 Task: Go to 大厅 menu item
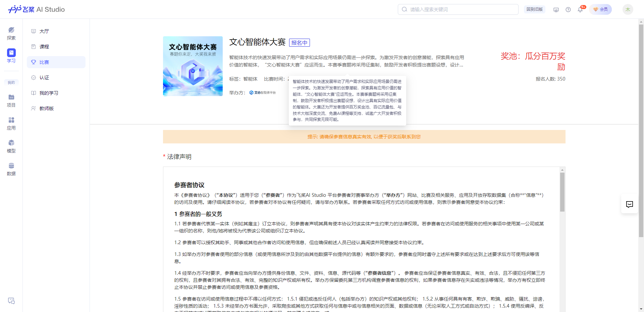point(56,31)
